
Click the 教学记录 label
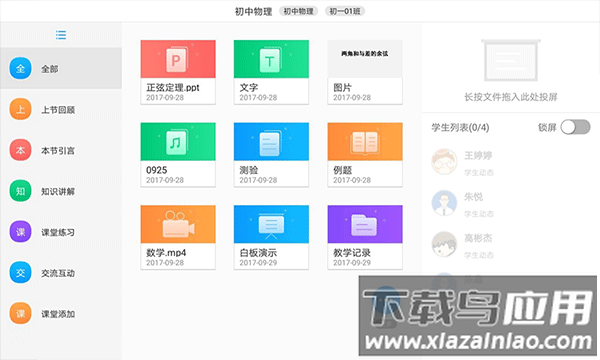click(352, 253)
